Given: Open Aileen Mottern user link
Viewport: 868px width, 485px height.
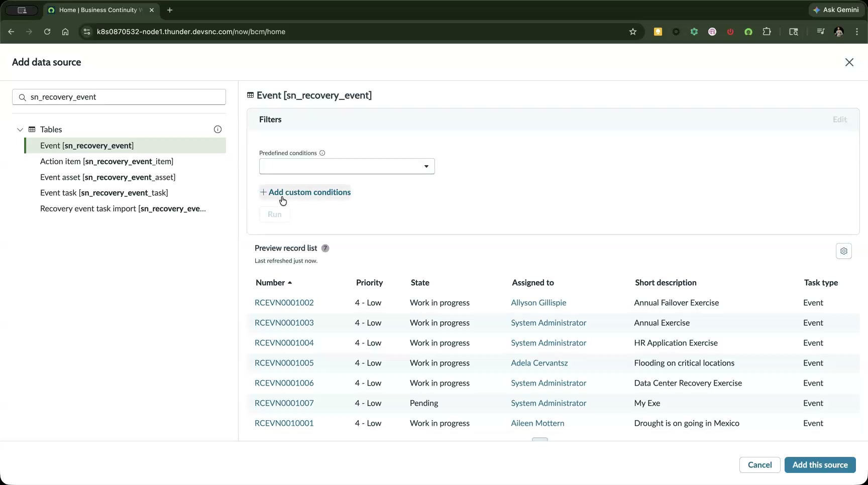Looking at the screenshot, I should click(x=537, y=423).
